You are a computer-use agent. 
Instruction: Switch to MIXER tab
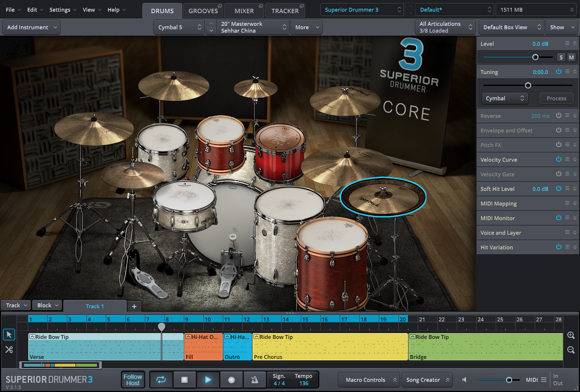[244, 11]
